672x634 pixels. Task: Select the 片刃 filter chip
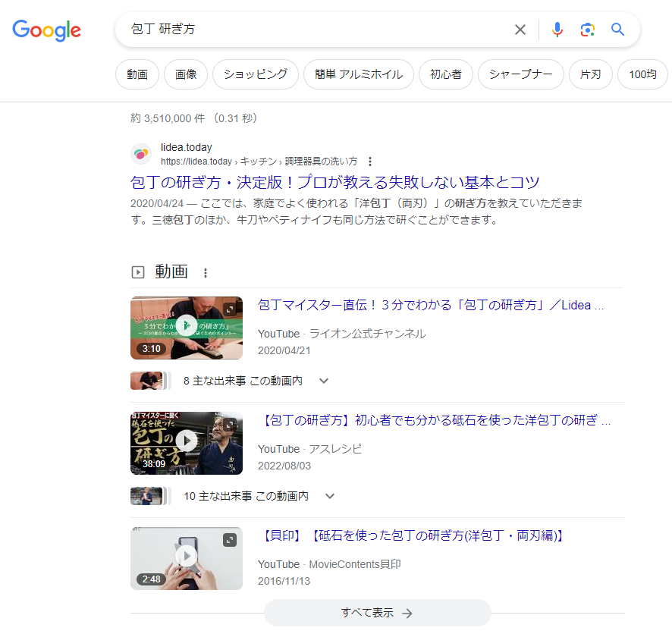591,74
